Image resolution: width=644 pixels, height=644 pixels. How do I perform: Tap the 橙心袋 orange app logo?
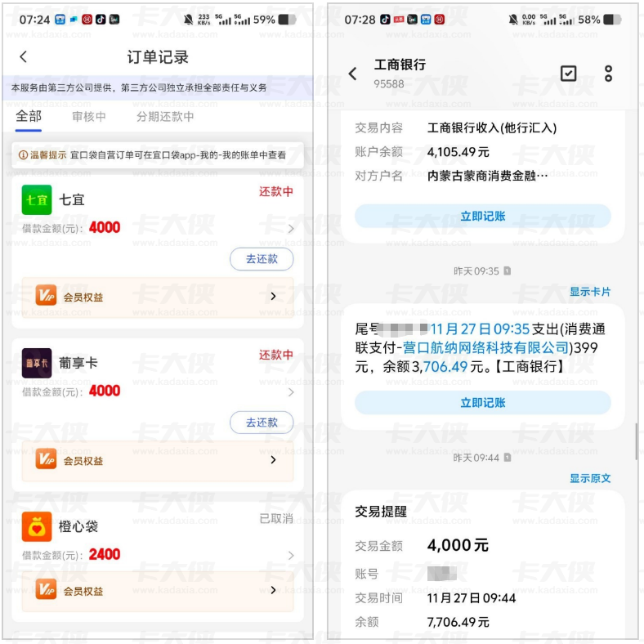[x=37, y=526]
